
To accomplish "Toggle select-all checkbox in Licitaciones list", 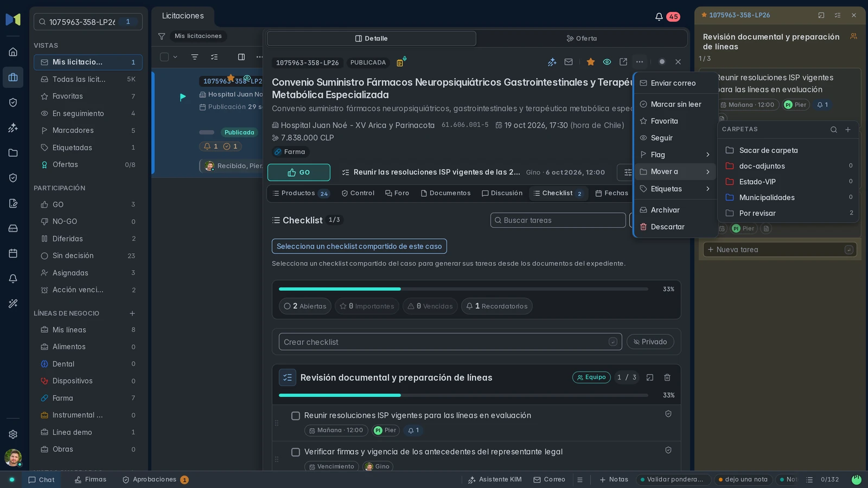I will (164, 57).
